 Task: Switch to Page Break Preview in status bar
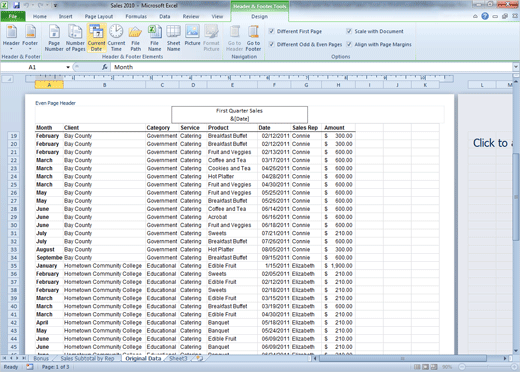434,367
